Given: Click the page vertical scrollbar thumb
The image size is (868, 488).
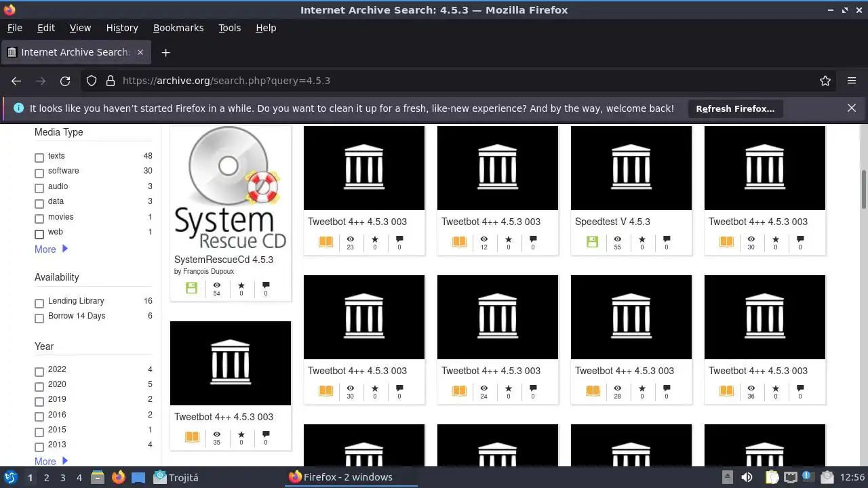Looking at the screenshot, I should pyautogui.click(x=864, y=189).
